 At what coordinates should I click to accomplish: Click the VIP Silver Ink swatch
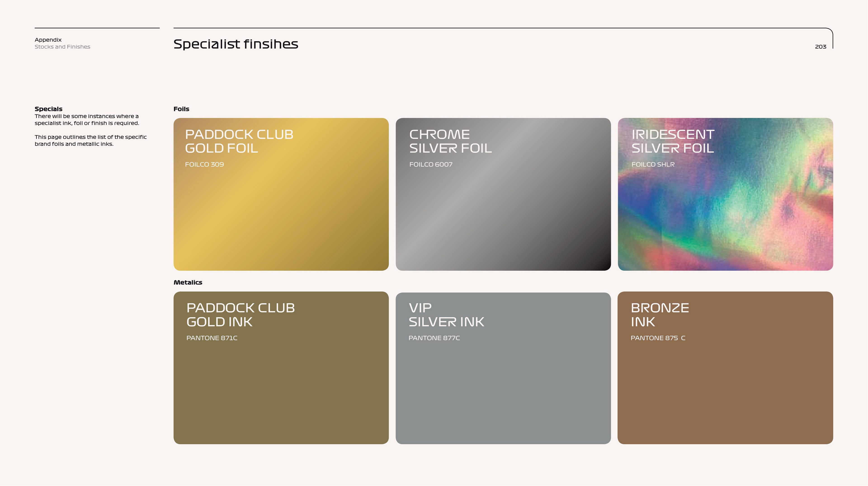(x=503, y=384)
